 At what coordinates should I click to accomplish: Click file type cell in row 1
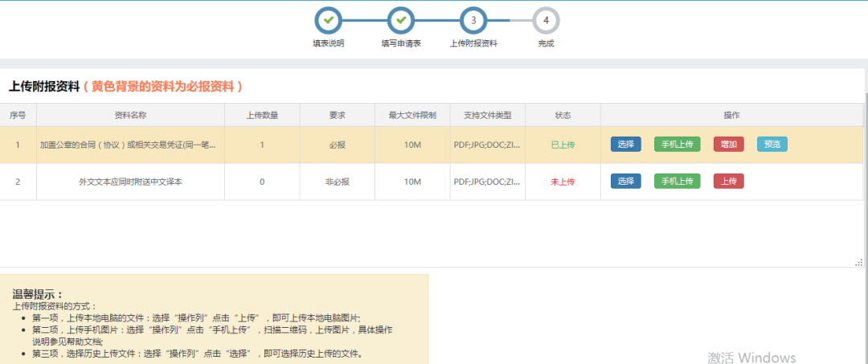(x=488, y=145)
